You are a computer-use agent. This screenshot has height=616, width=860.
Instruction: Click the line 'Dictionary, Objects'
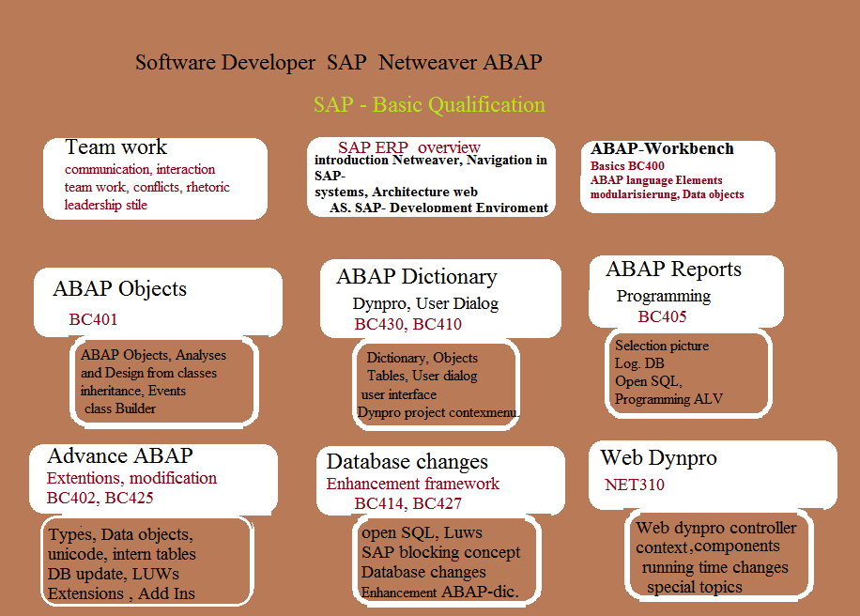coord(422,358)
